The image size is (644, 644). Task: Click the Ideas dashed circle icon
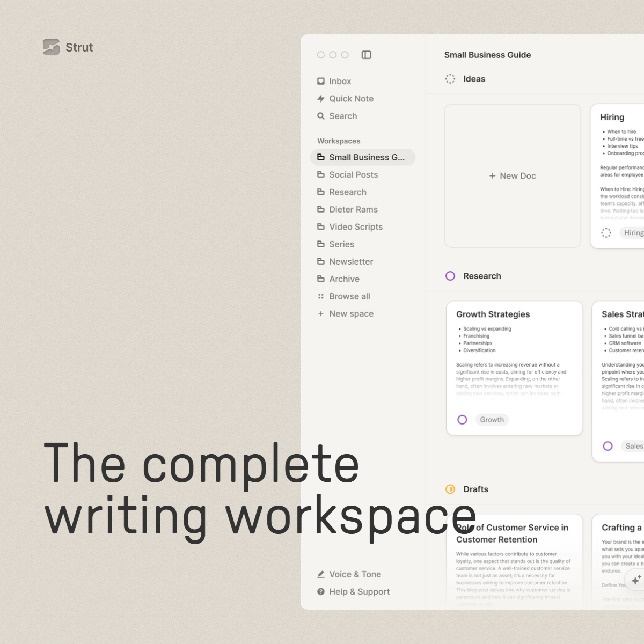click(450, 79)
